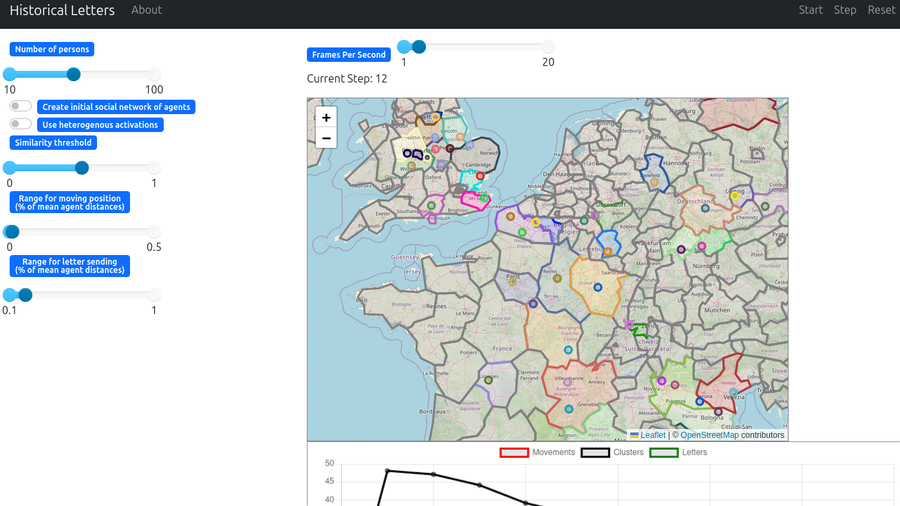Click the Number of persons slider handle
Image resolution: width=900 pixels, height=506 pixels.
click(73, 74)
